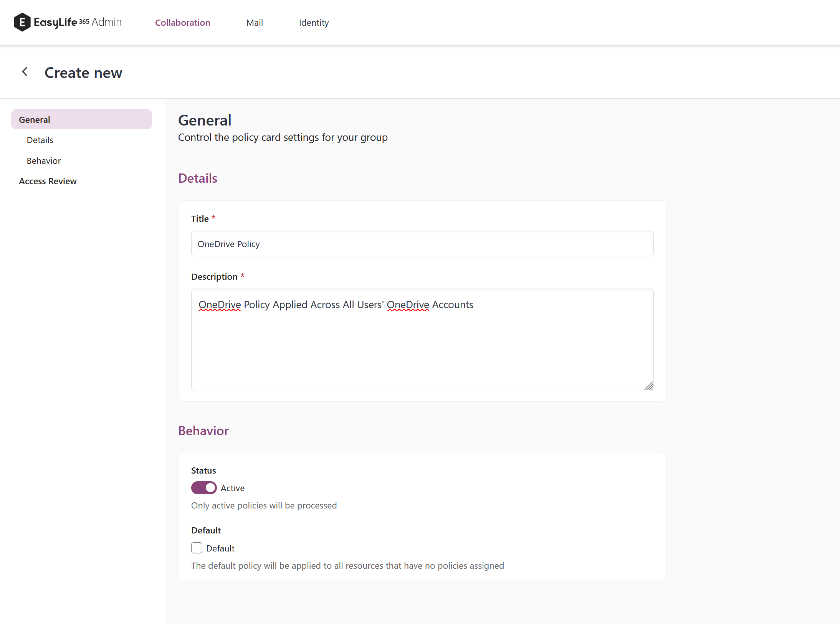Open Access Review section
Image resolution: width=840 pixels, height=624 pixels.
[x=48, y=181]
